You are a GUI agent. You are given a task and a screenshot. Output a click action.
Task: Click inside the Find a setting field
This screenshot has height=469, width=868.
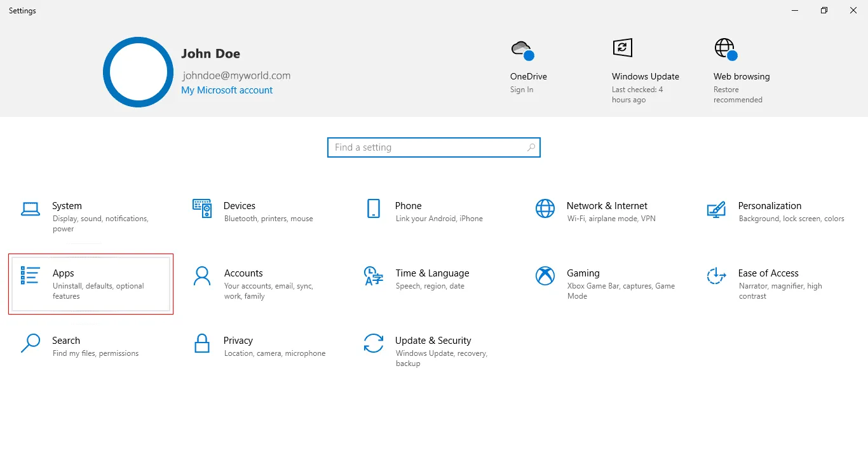[x=433, y=147]
